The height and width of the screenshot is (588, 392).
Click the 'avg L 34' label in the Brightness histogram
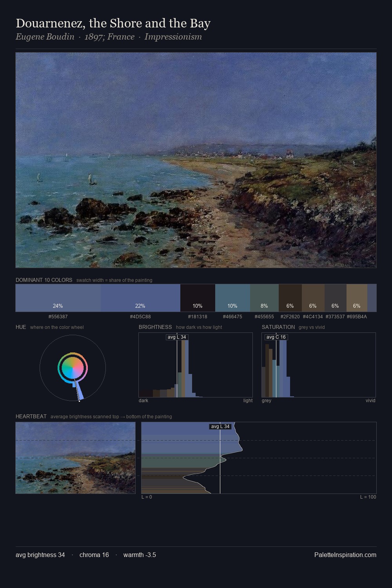point(177,337)
